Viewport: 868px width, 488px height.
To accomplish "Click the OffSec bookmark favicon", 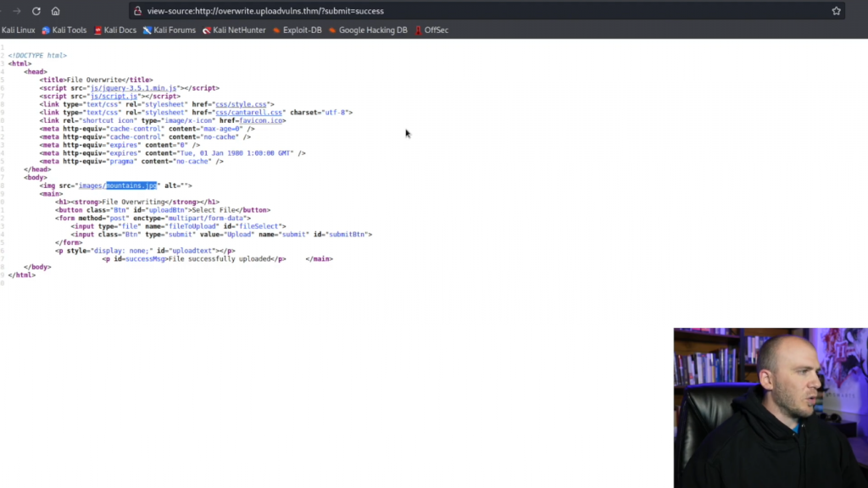I will pos(419,30).
